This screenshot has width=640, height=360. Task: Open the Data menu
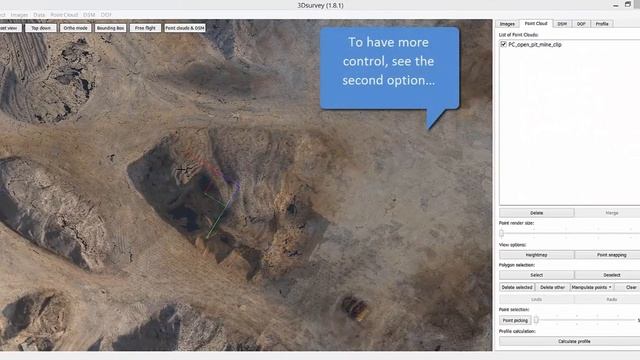[39, 15]
